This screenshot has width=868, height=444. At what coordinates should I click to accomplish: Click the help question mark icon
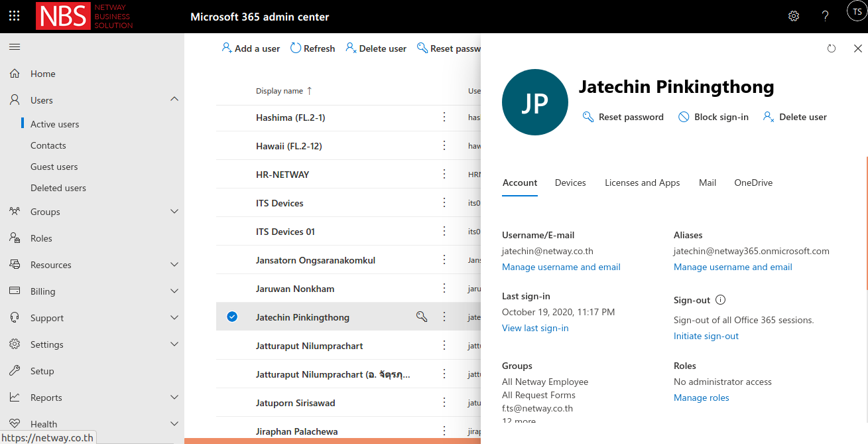825,16
